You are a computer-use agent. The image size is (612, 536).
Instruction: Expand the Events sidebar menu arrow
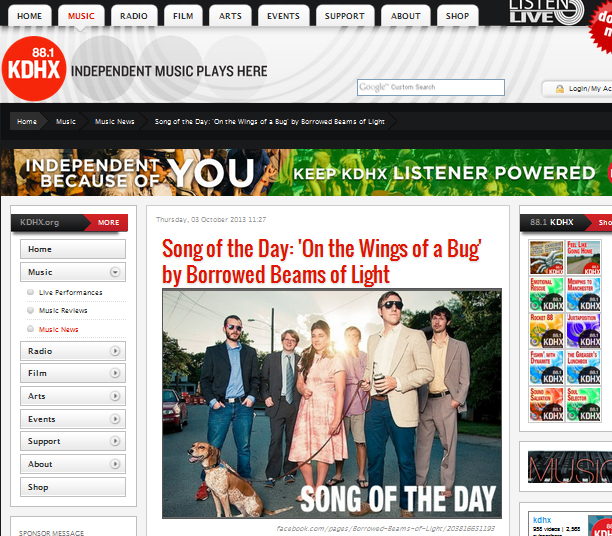coord(115,419)
